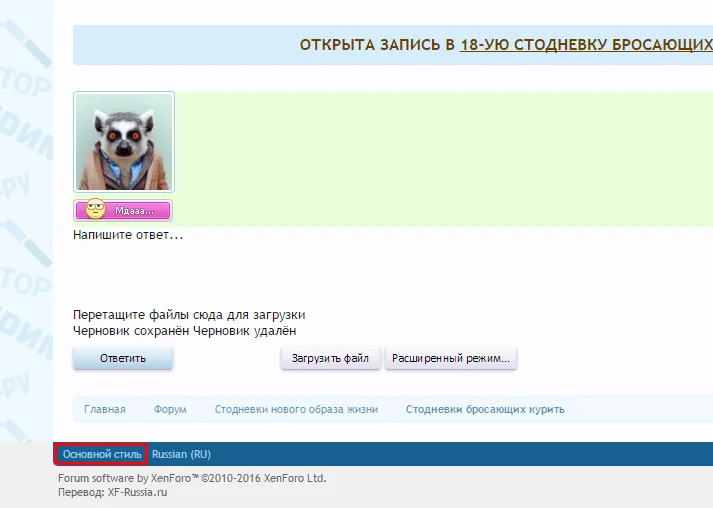Go to Главная breadcrumb

pos(105,409)
